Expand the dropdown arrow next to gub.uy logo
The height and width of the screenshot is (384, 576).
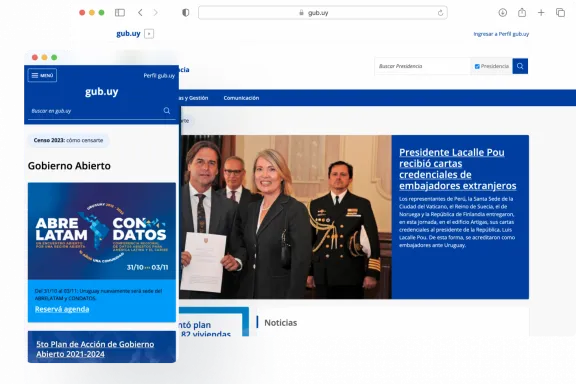[x=149, y=34]
